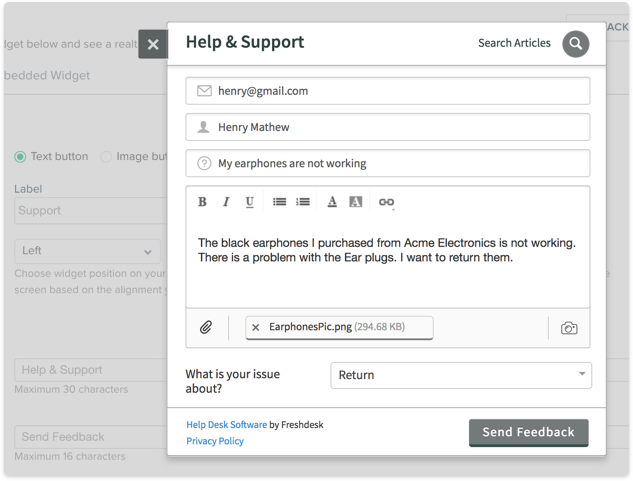The width and height of the screenshot is (633, 481).
Task: Open the text background color picker
Action: 355,202
